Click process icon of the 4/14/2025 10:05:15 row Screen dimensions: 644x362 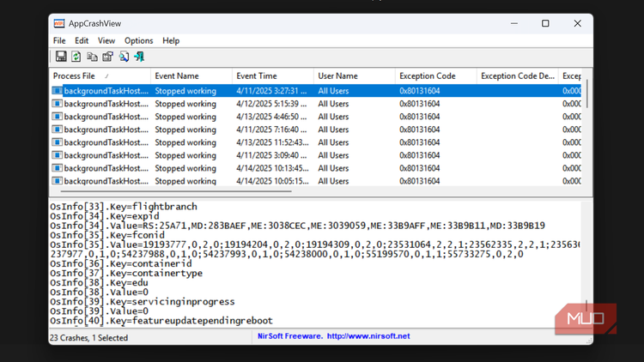[57, 181]
